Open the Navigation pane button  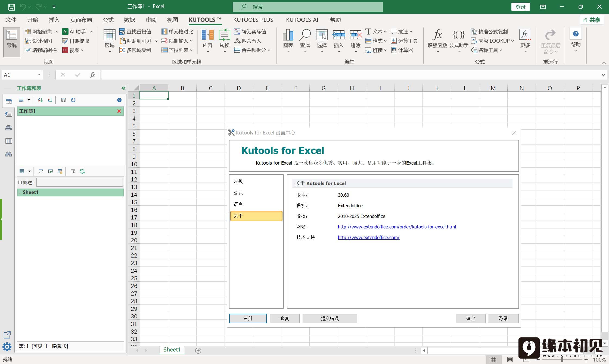[11, 42]
